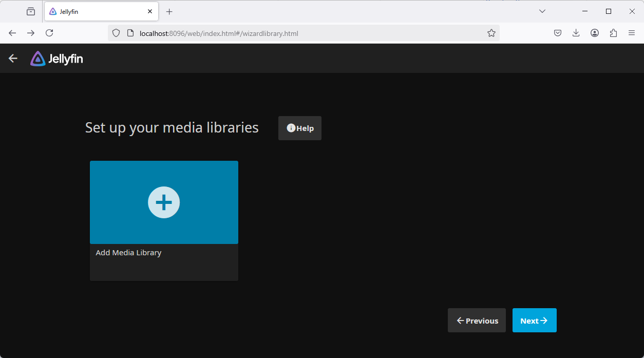
Task: Click browser back navigation arrow
Action: point(12,33)
